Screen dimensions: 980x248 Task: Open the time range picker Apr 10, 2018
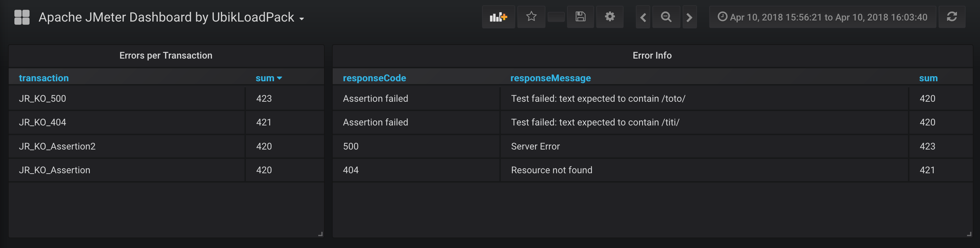point(823,17)
